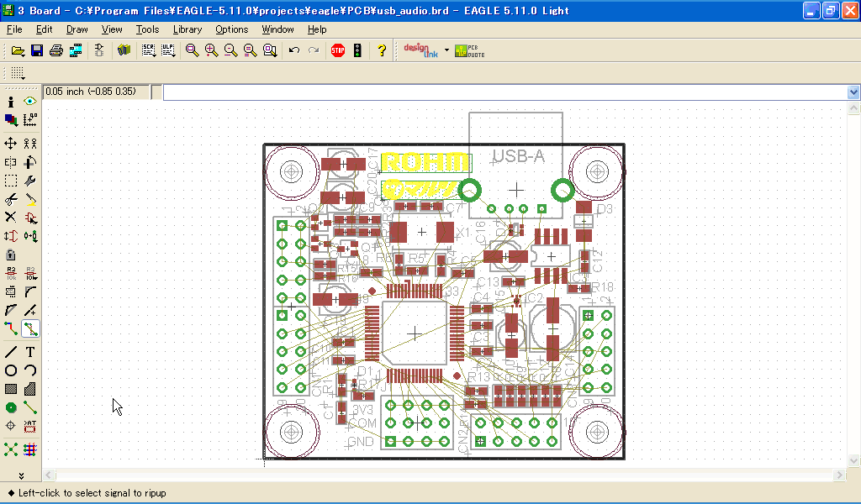Screen dimensions: 861x504
Task: Expand more tools with the double chevron
Action: 21,475
